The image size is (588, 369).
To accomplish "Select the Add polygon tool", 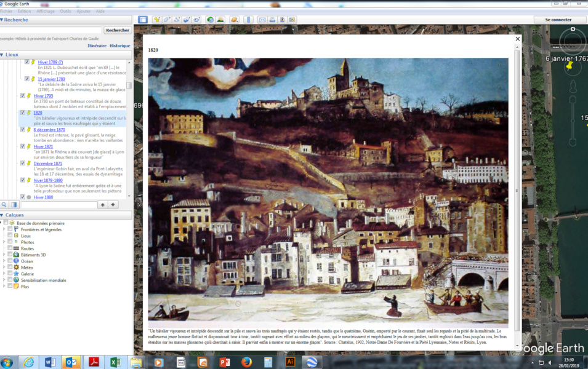I will (x=167, y=20).
